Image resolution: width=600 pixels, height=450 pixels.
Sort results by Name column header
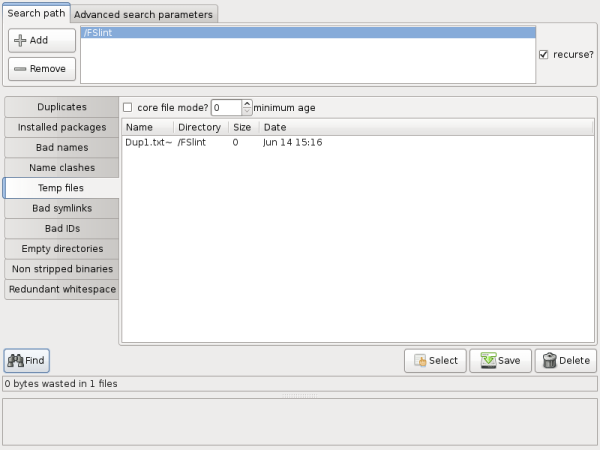point(140,128)
